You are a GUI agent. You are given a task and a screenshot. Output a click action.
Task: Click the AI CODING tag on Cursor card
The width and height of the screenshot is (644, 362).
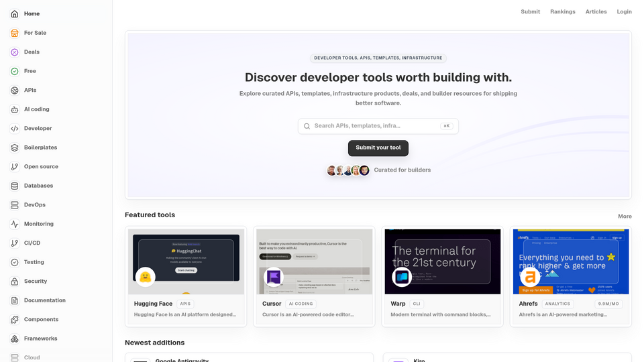coord(301,304)
